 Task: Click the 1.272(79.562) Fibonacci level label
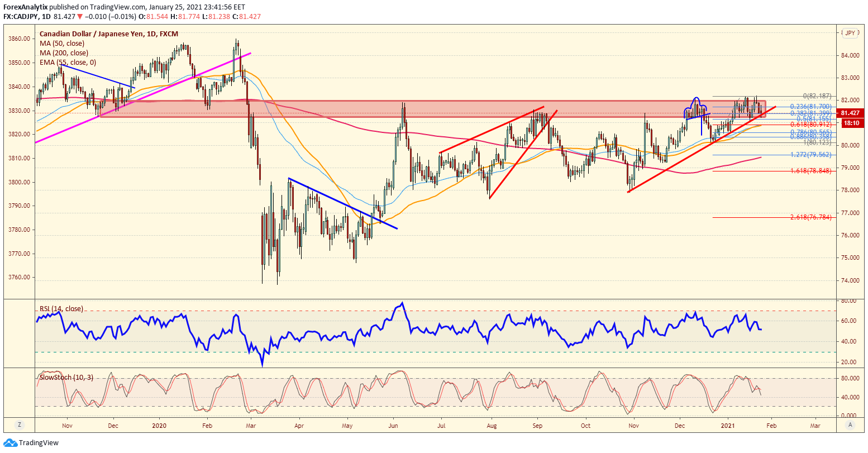[811, 155]
